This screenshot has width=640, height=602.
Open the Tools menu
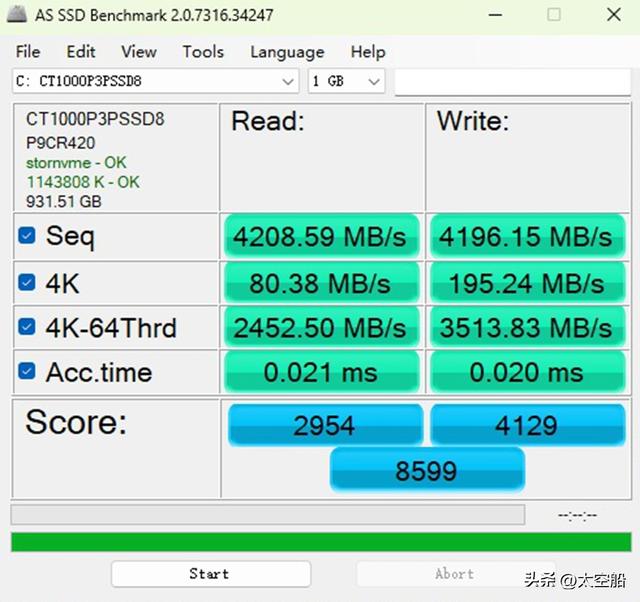203,52
